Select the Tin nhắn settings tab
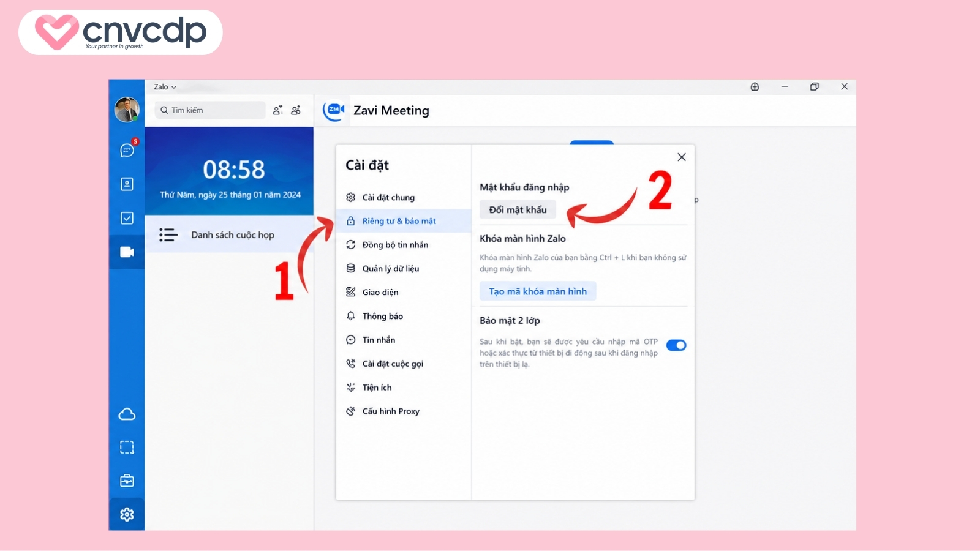The image size is (980, 551). (x=404, y=340)
